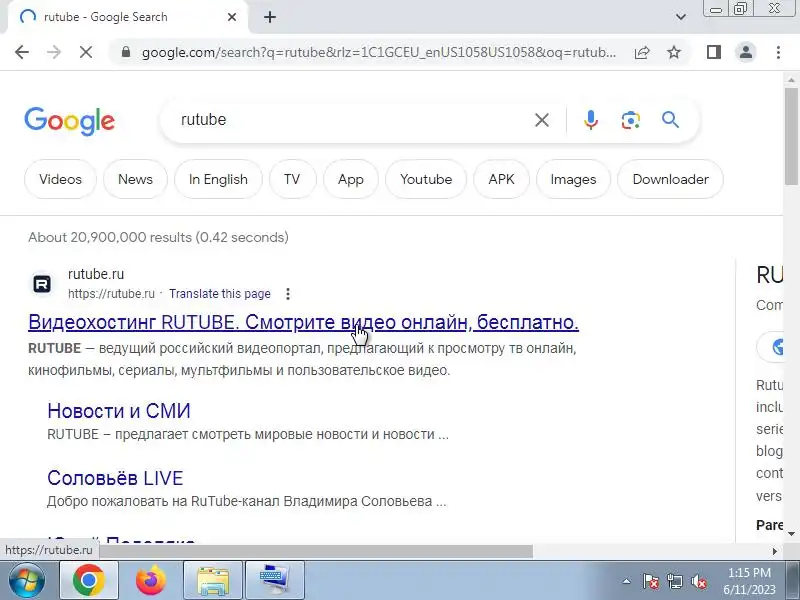Open the keyboard computer taskbar app
800x600 pixels.
point(275,580)
